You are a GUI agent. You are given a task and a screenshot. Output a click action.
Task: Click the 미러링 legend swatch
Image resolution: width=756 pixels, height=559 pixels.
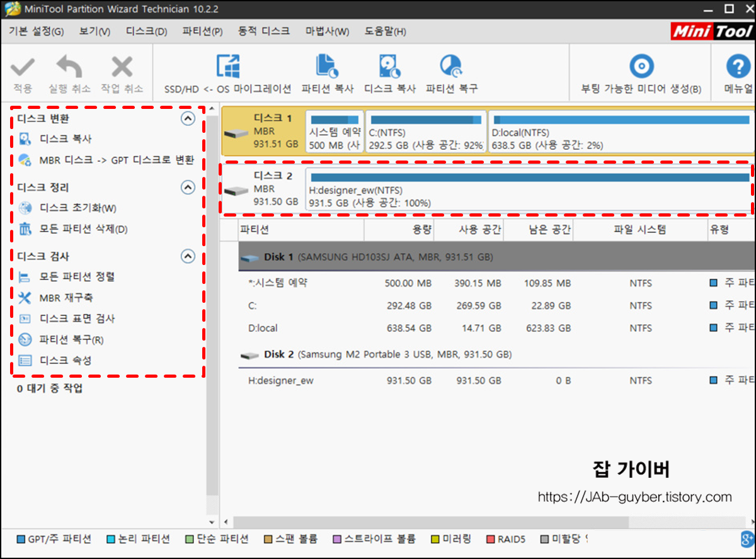[x=435, y=539]
